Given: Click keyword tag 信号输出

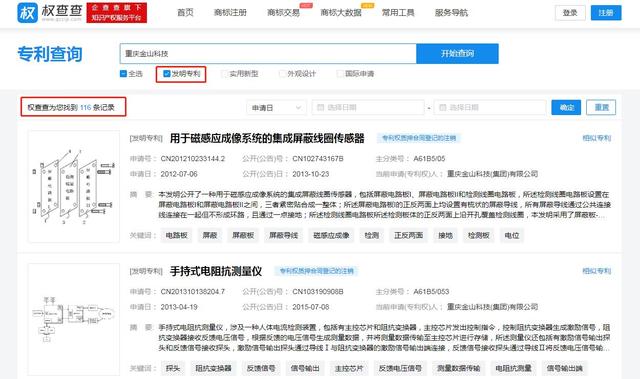Looking at the screenshot, I should click(305, 368).
